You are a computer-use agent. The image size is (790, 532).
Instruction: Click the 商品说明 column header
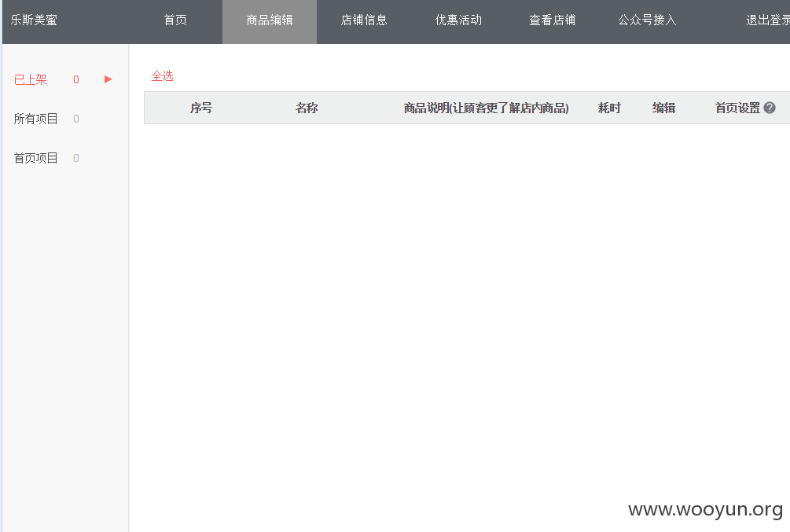(487, 108)
